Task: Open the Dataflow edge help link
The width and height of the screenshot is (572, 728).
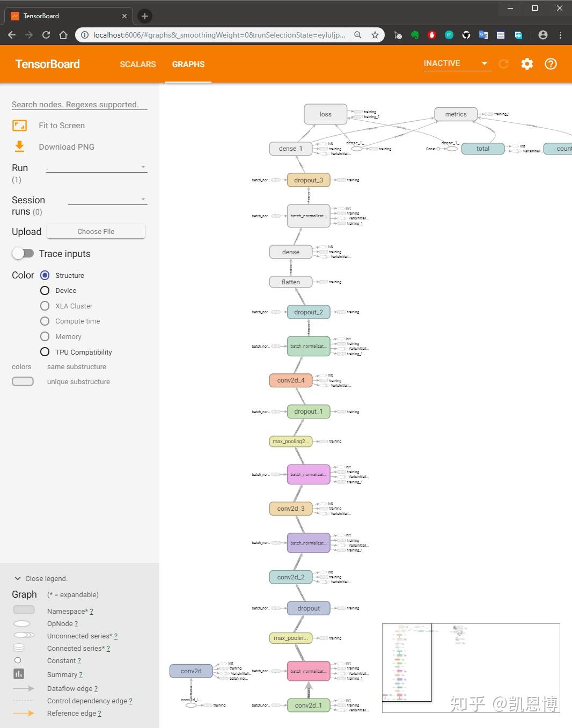Action: 96,688
